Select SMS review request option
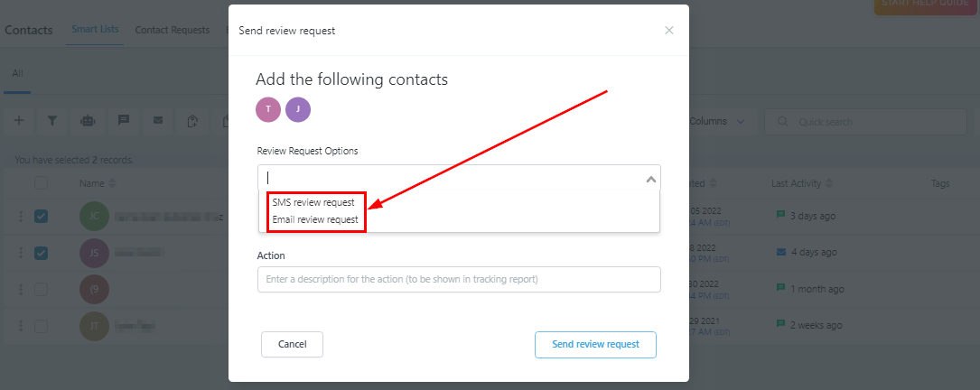The height and width of the screenshot is (390, 980). click(313, 202)
